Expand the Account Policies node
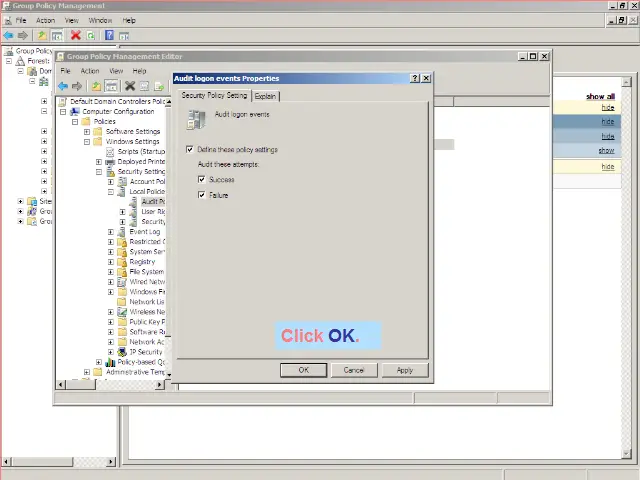This screenshot has width=640, height=480. (111, 182)
